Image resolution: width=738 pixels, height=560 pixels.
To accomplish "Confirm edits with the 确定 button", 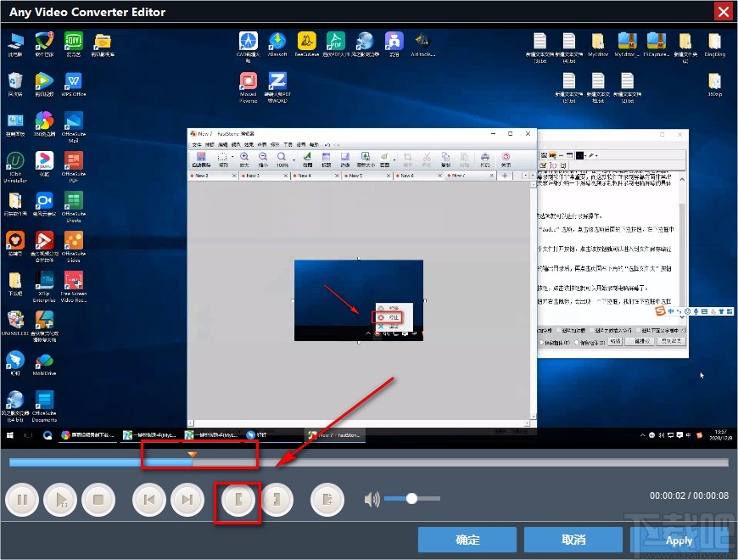I will [x=467, y=540].
